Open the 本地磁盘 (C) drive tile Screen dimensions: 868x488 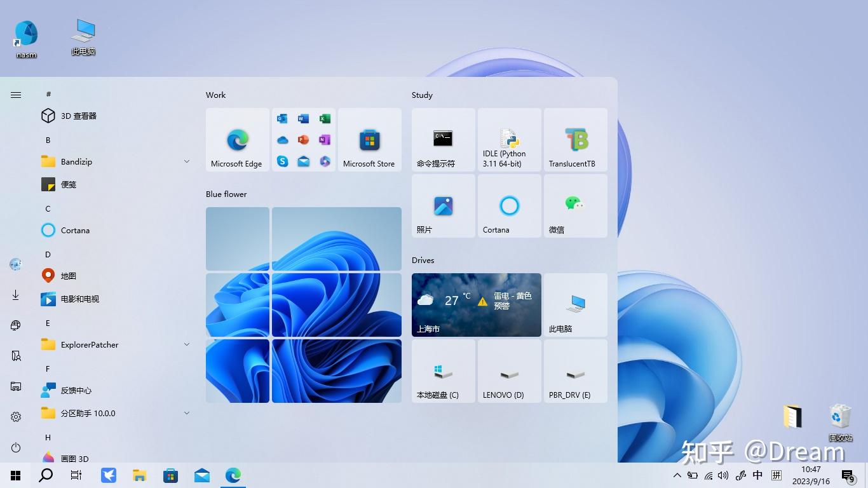pos(444,371)
